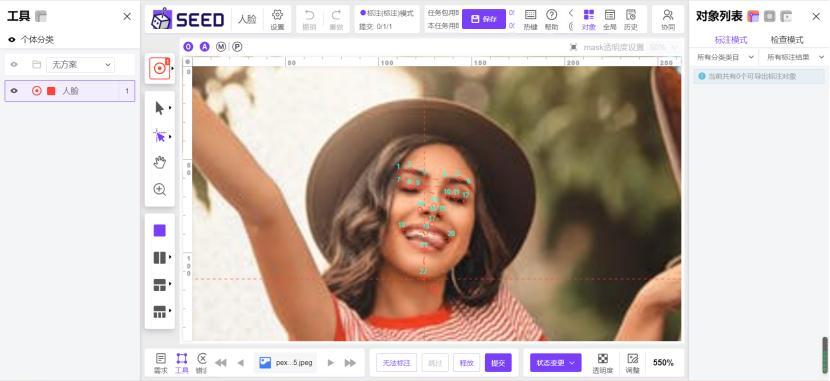Select the hand pan tool

click(x=159, y=162)
